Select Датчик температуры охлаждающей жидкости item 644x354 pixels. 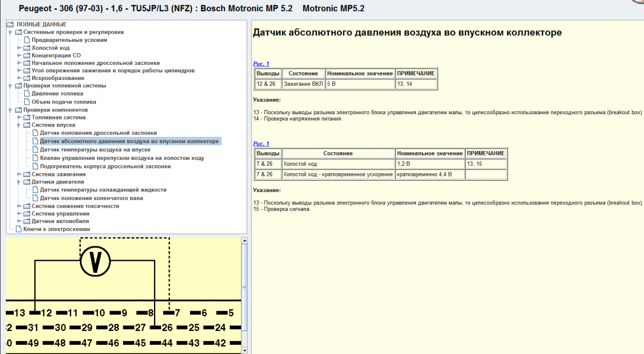point(103,190)
